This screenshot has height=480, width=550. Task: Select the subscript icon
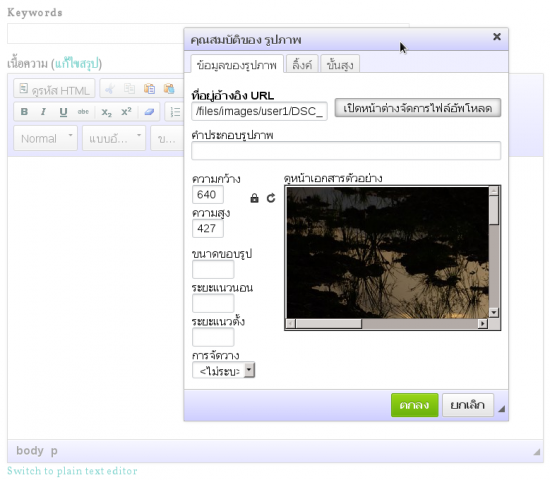point(106,112)
